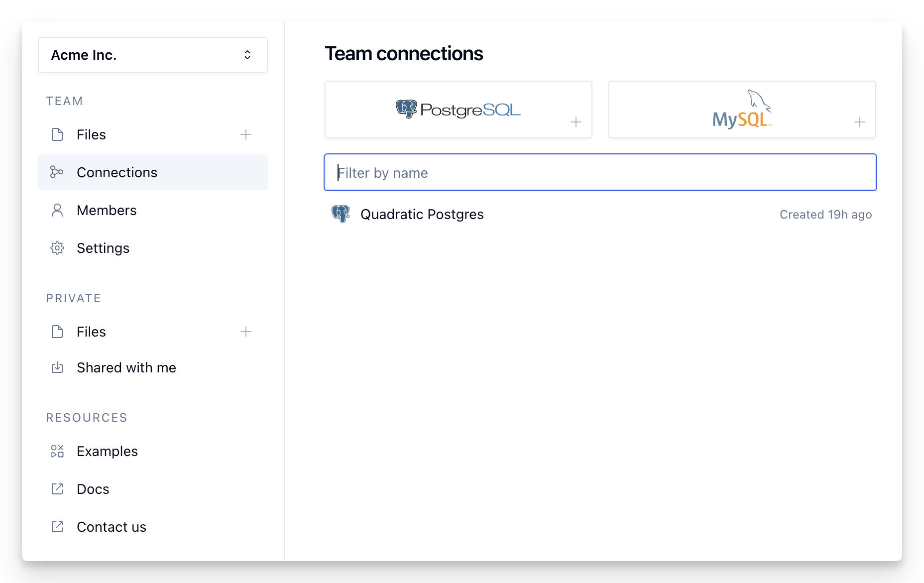Open the Members page
924x583 pixels.
tap(107, 210)
